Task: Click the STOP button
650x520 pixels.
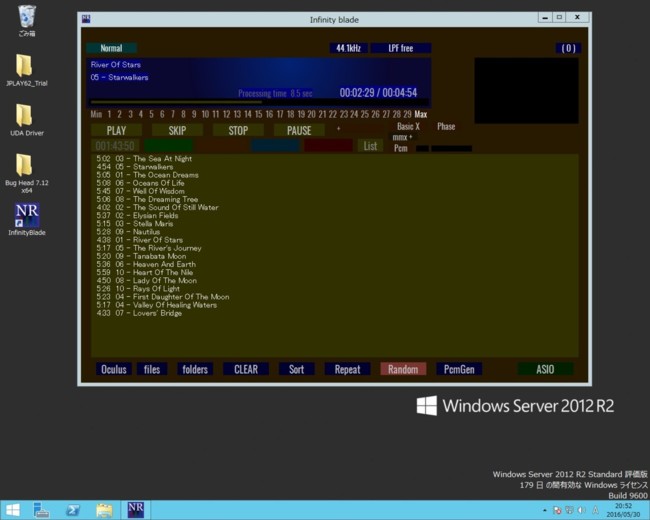Action: coord(238,130)
